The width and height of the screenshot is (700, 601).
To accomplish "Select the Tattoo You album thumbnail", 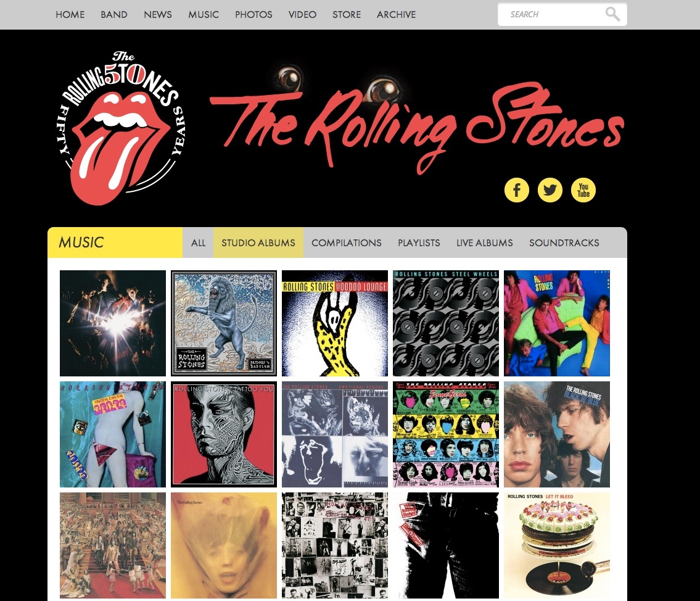I will pos(224,434).
